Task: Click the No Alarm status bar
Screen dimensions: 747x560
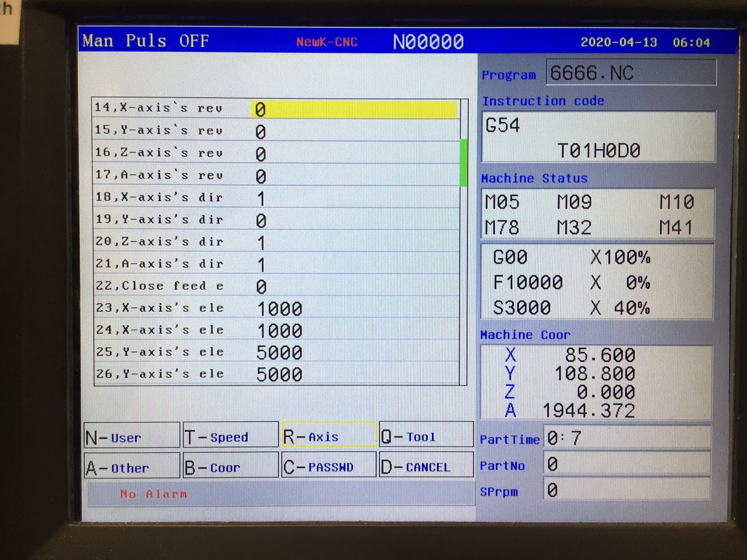Action: point(280,494)
